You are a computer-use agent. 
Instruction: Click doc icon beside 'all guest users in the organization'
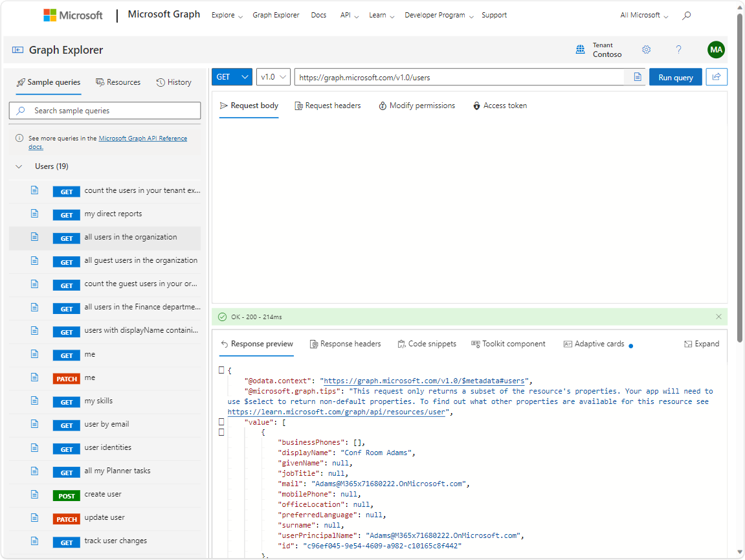click(35, 260)
